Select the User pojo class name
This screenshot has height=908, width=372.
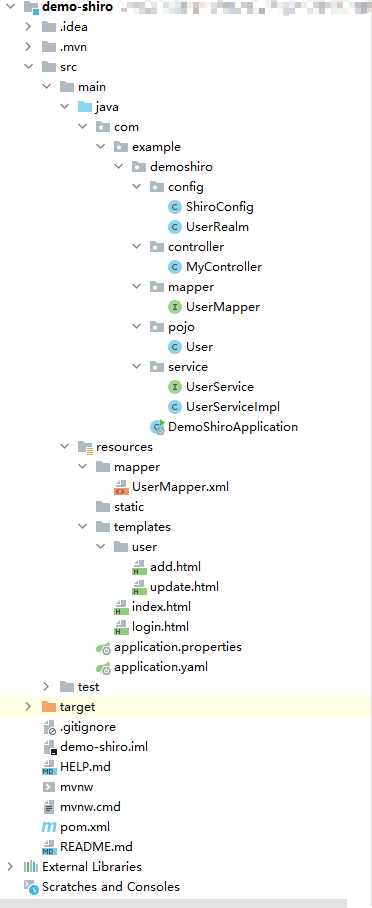(199, 347)
